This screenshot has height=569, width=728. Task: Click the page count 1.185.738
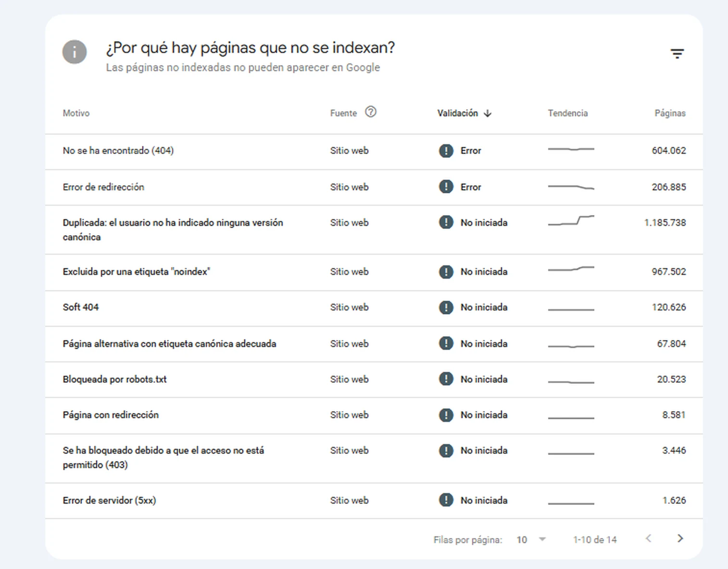665,223
